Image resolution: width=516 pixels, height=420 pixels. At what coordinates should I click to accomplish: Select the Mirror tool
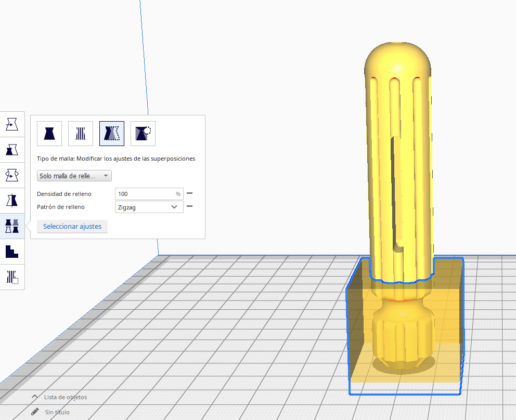tap(12, 200)
